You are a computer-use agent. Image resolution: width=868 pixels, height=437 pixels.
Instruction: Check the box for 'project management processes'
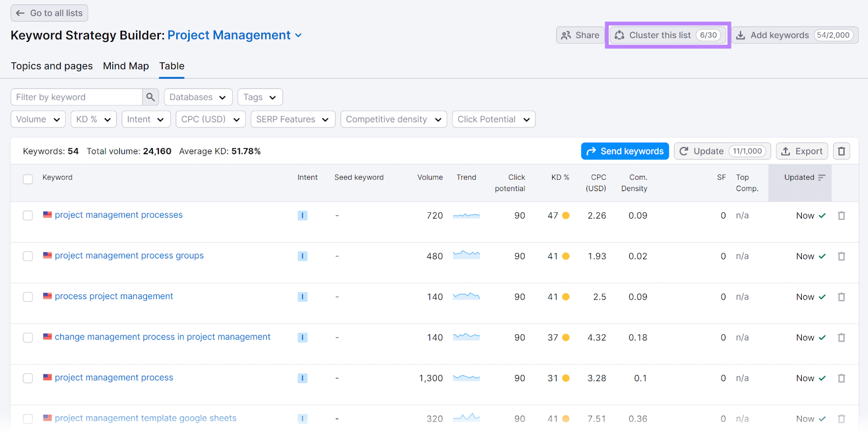(x=28, y=216)
